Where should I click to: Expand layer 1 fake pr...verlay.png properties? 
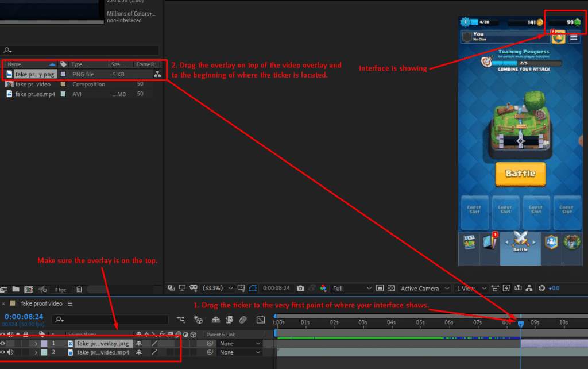pos(36,344)
